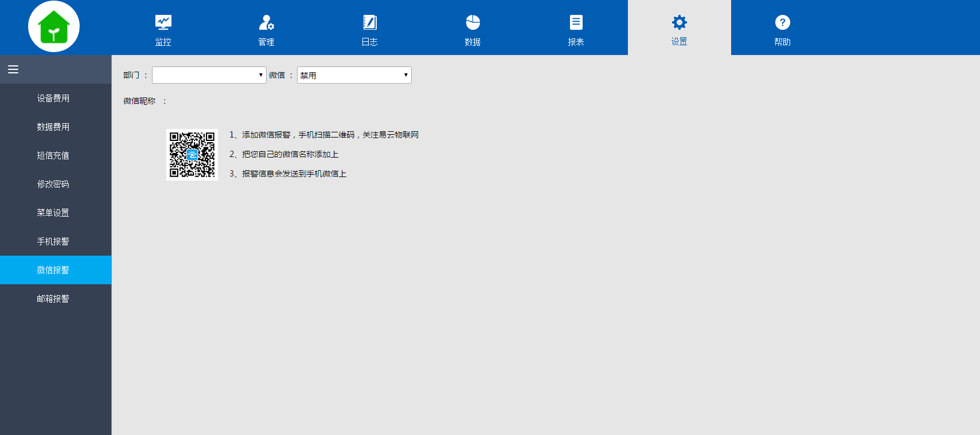
Task: Open the 微信 dropdown showing 禁用
Action: tap(354, 75)
